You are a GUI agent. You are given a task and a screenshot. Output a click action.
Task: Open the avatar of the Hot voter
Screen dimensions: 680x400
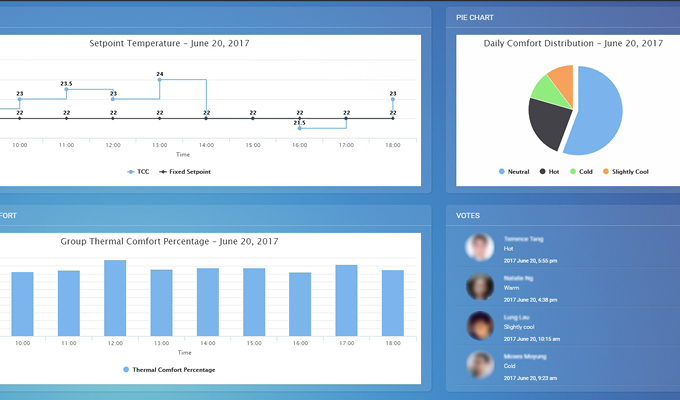click(x=481, y=249)
